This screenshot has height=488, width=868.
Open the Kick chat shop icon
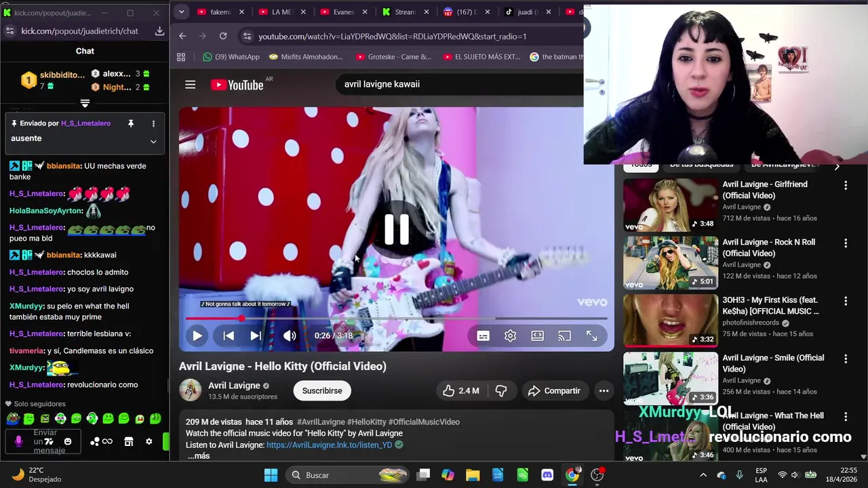tap(128, 441)
